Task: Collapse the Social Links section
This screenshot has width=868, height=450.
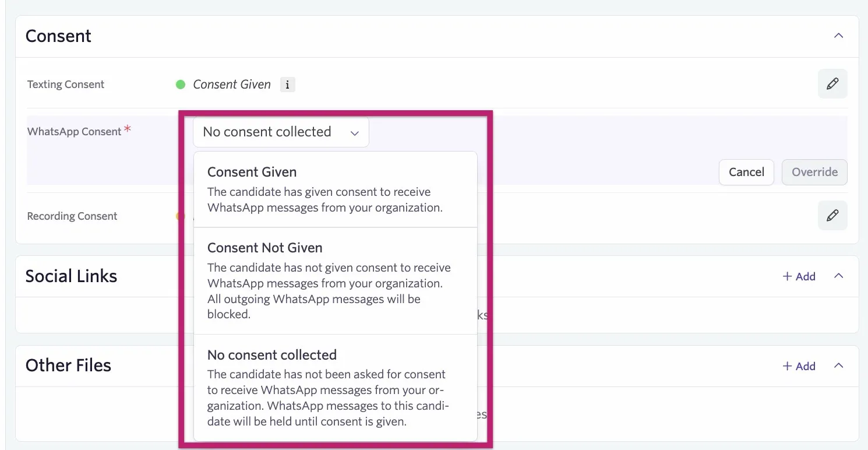Action: (x=839, y=276)
